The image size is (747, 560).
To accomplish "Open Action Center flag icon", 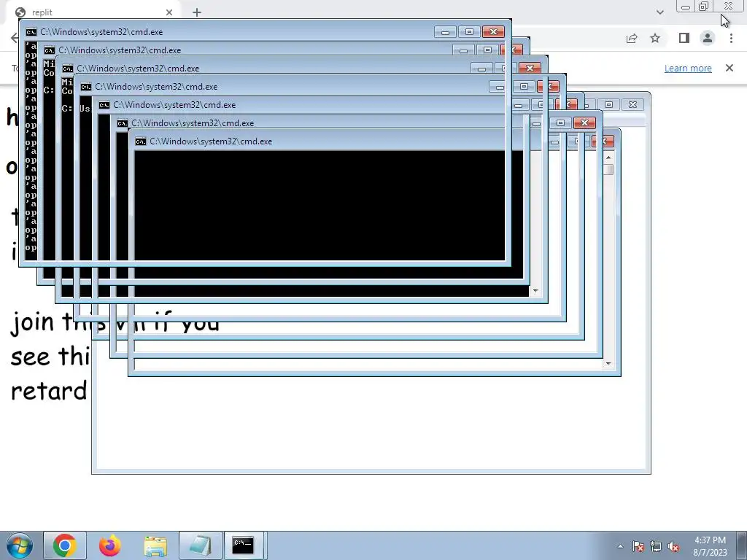I will coord(638,546).
